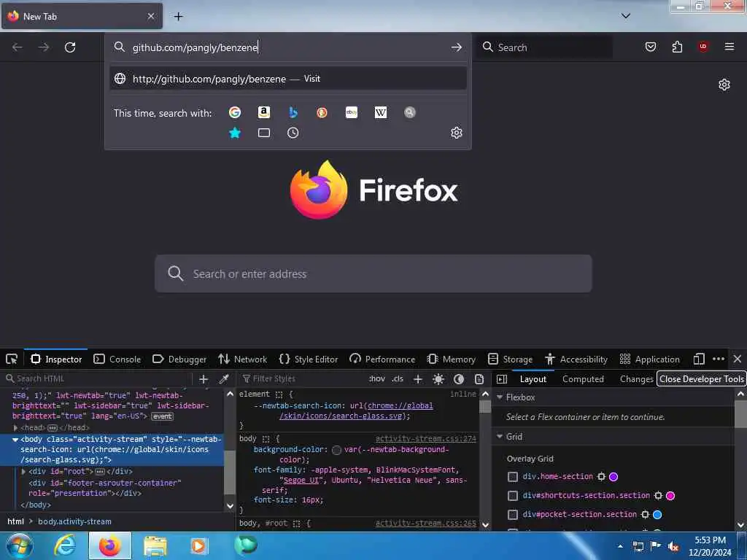The image size is (747, 560).
Task: Open the search-glass.svg URL link
Action: 356,411
